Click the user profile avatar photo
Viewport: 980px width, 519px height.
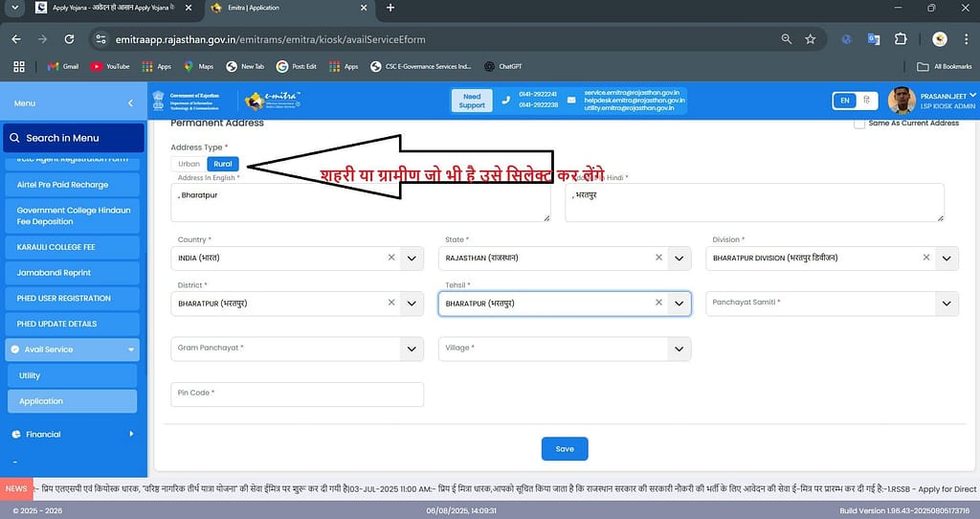(902, 101)
